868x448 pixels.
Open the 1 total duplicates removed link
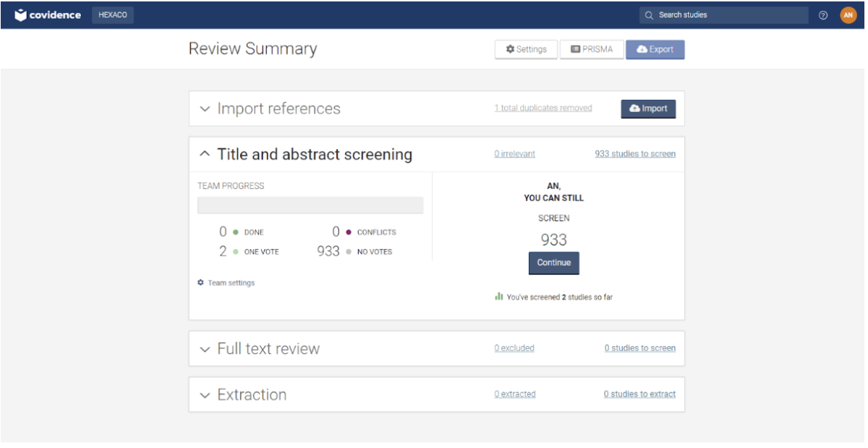coord(542,109)
